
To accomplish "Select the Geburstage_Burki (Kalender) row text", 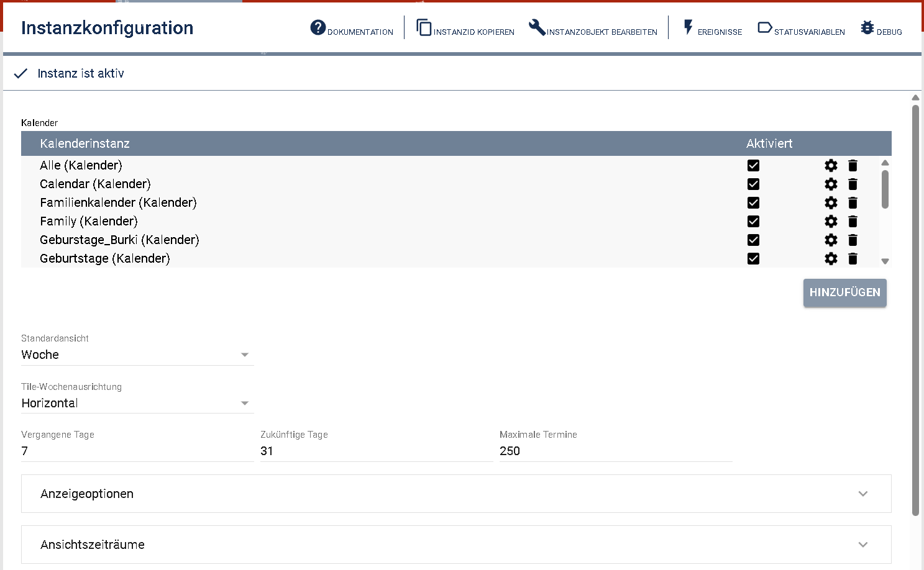I will click(x=119, y=240).
